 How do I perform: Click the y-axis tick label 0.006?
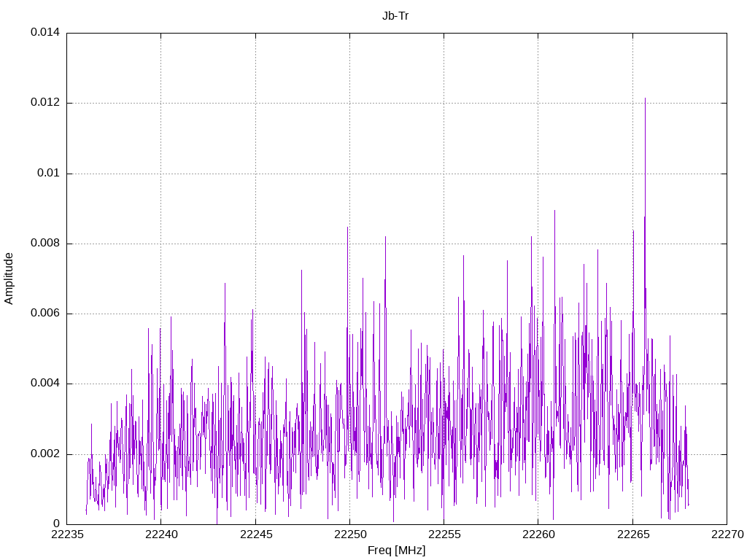point(45,313)
